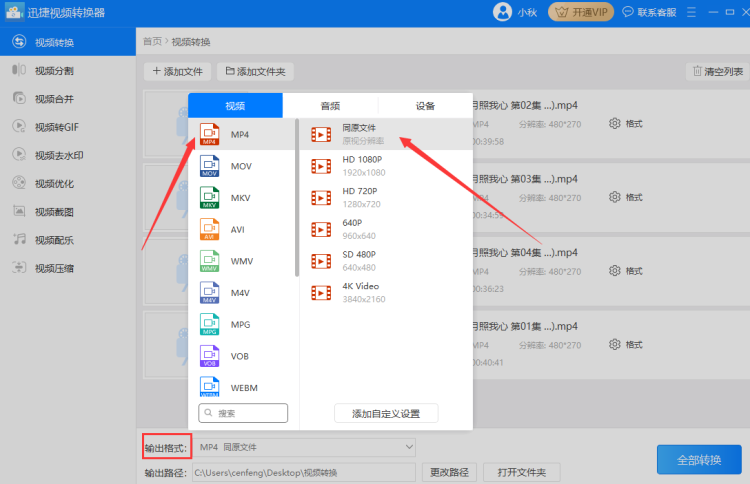
Task: Select the VOB format icon
Action: (x=210, y=356)
